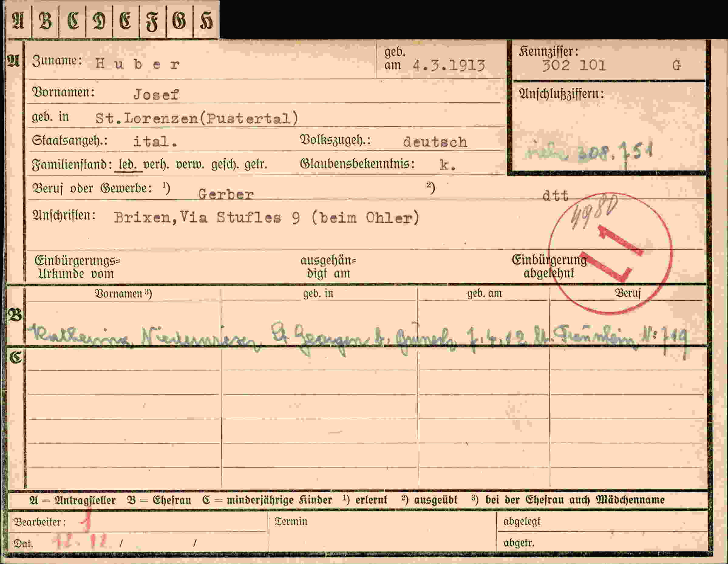728x564 pixels.
Task: Click the letter 'G' beside Kennziffer
Action: (x=677, y=65)
